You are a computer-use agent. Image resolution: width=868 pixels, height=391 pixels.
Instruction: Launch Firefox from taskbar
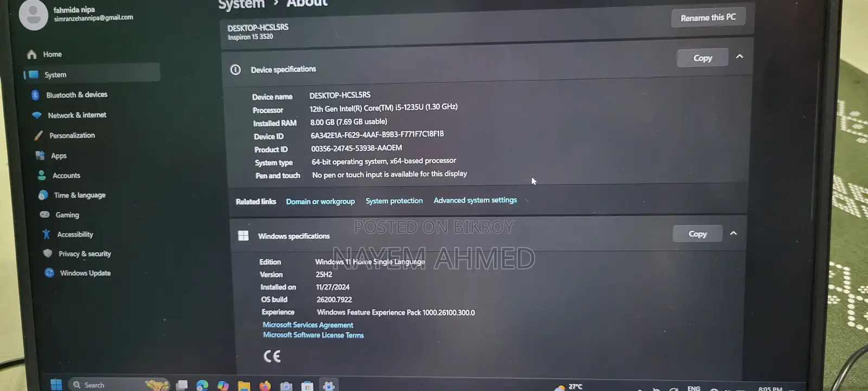[265, 386]
